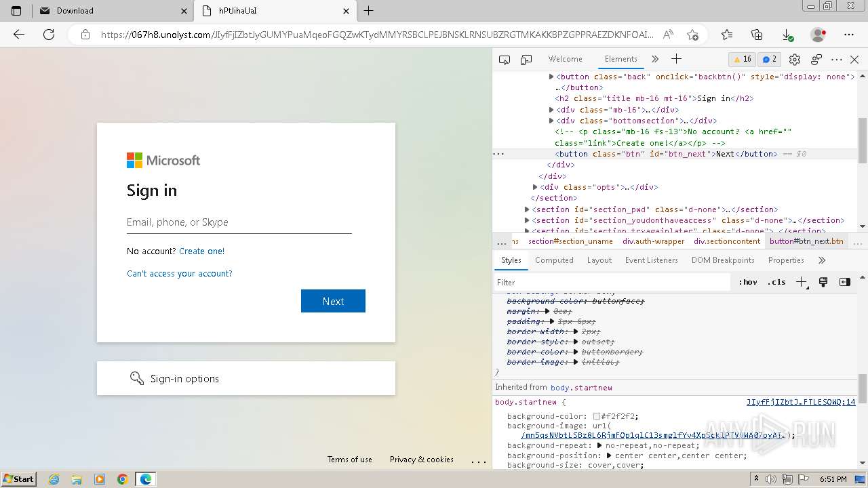Viewport: 868px width, 488px height.
Task: Select div.auth-wrapper in breadcrumb
Action: point(654,241)
